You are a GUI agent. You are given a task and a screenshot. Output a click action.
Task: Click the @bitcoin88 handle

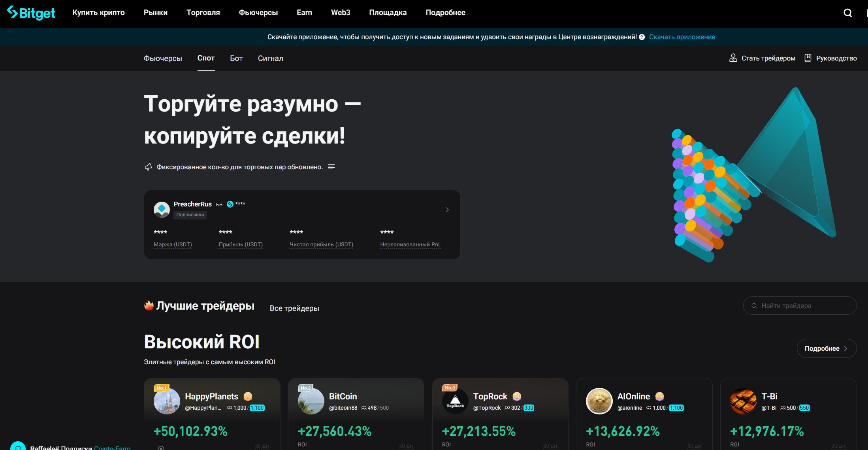[x=343, y=408]
